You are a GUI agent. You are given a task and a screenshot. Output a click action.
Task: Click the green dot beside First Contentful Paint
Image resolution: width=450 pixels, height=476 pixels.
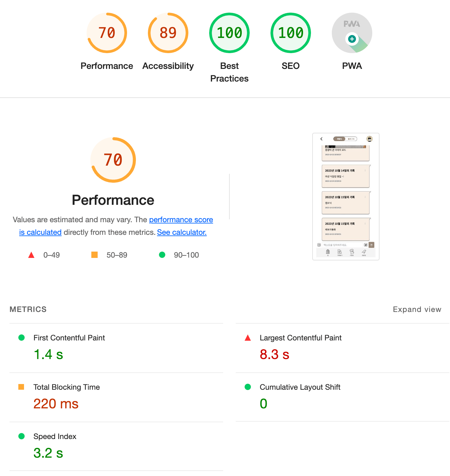pyautogui.click(x=21, y=338)
